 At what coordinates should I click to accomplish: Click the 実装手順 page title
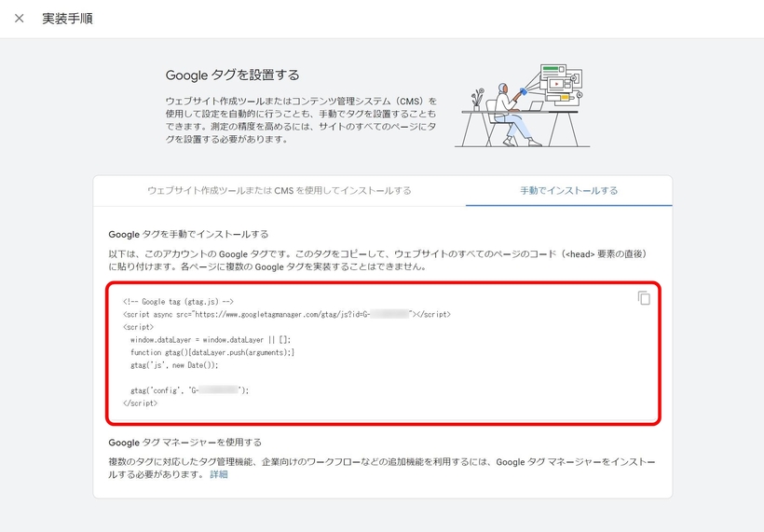coord(67,19)
